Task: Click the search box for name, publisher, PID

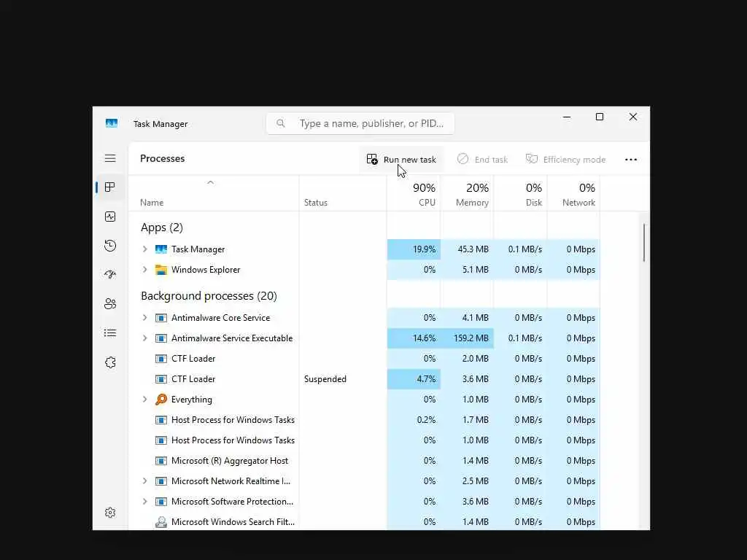Action: pos(360,123)
